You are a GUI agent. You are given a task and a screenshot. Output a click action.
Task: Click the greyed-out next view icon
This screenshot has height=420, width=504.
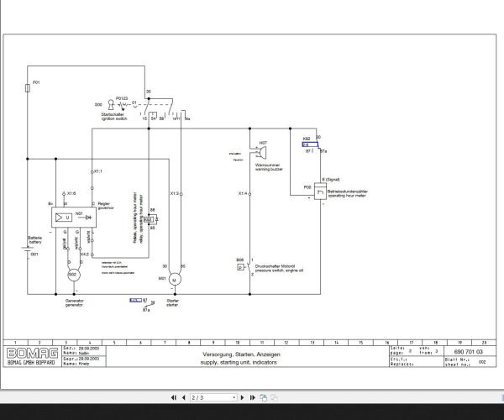(x=274, y=397)
